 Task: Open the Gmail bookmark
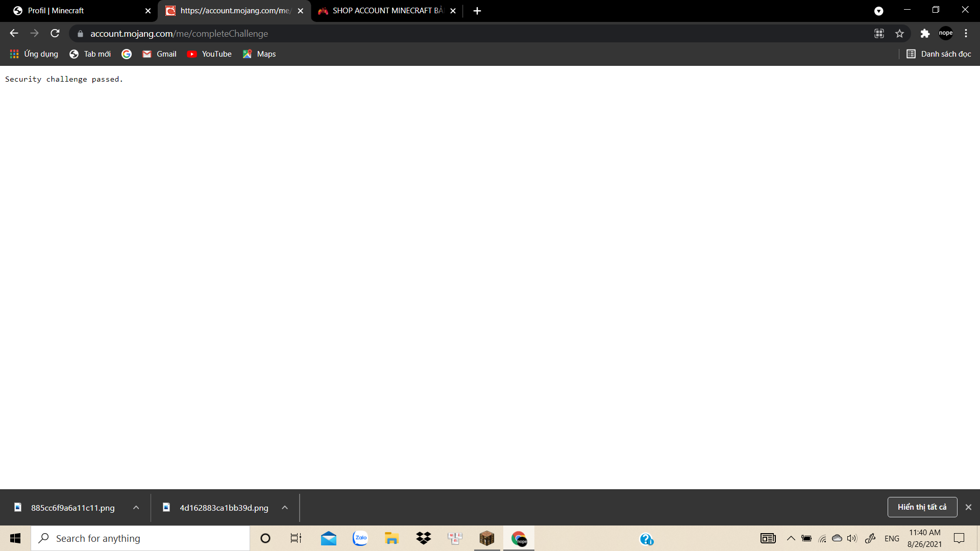[159, 54]
